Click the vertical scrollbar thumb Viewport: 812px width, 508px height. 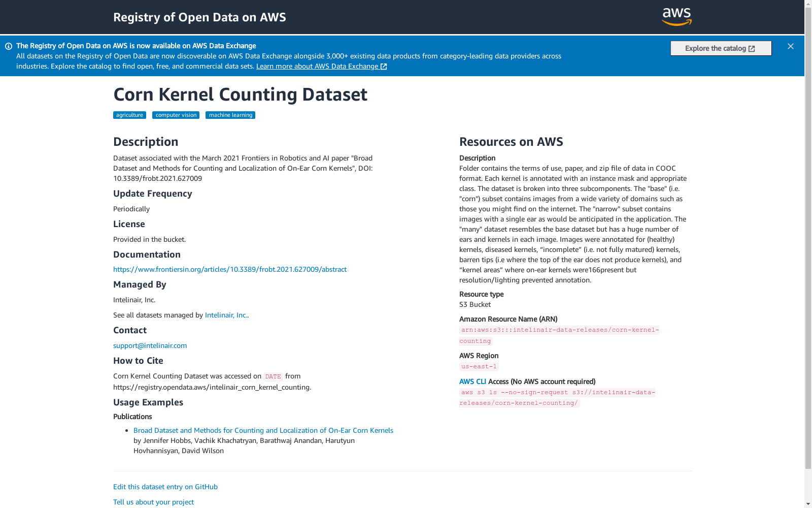(808, 239)
